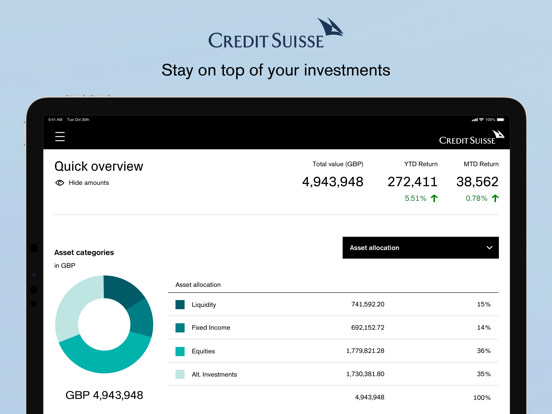Click the Total value 4,943,948 figure
This screenshot has height=414, width=552.
pyautogui.click(x=333, y=182)
